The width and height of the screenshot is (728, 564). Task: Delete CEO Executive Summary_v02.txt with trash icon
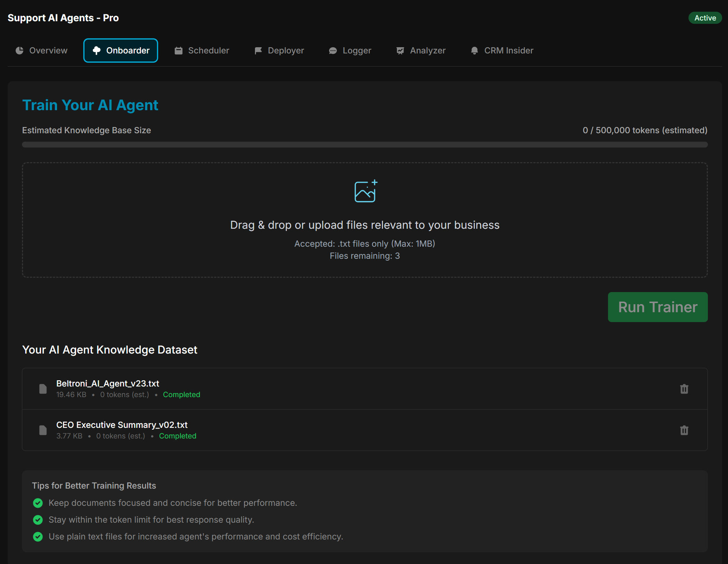point(684,430)
